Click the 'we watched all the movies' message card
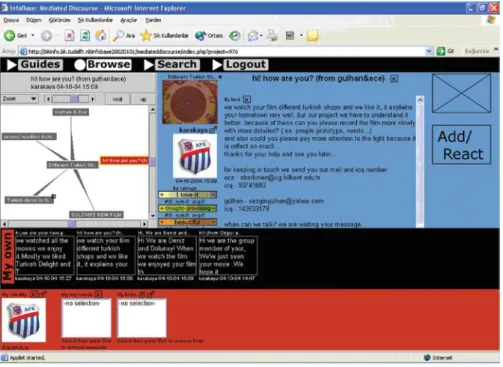The image size is (503, 367). (44, 255)
